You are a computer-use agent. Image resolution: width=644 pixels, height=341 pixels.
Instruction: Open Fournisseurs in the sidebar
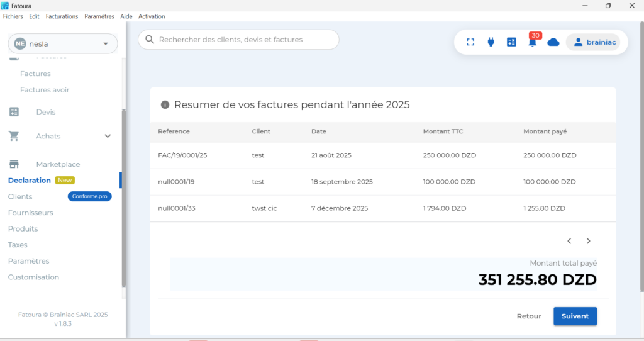click(30, 213)
